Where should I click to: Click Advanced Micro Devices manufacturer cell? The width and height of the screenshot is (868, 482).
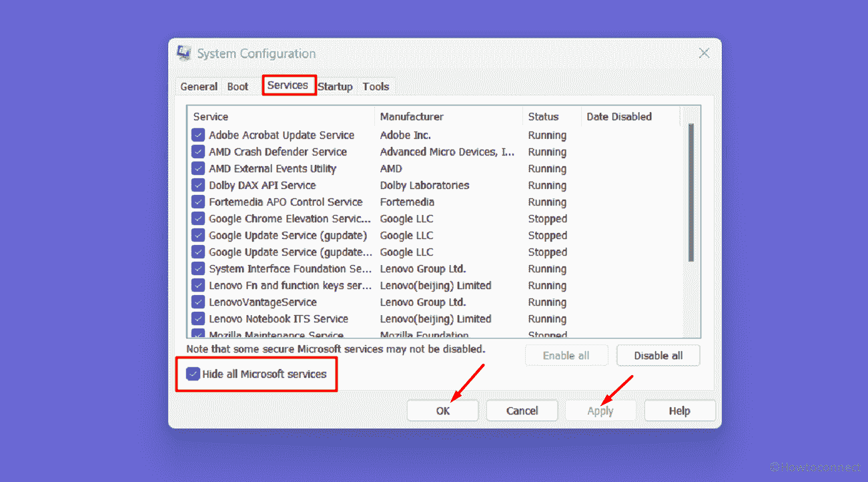tap(447, 152)
